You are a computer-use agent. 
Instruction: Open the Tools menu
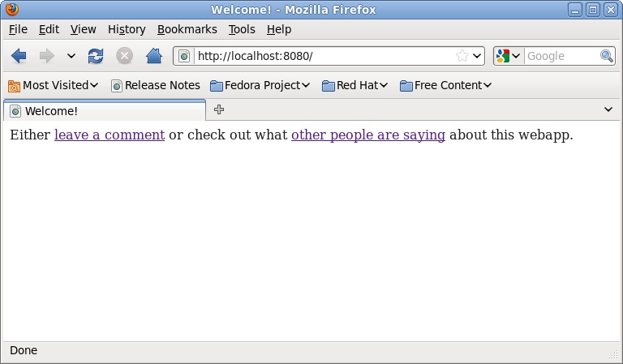tap(242, 29)
